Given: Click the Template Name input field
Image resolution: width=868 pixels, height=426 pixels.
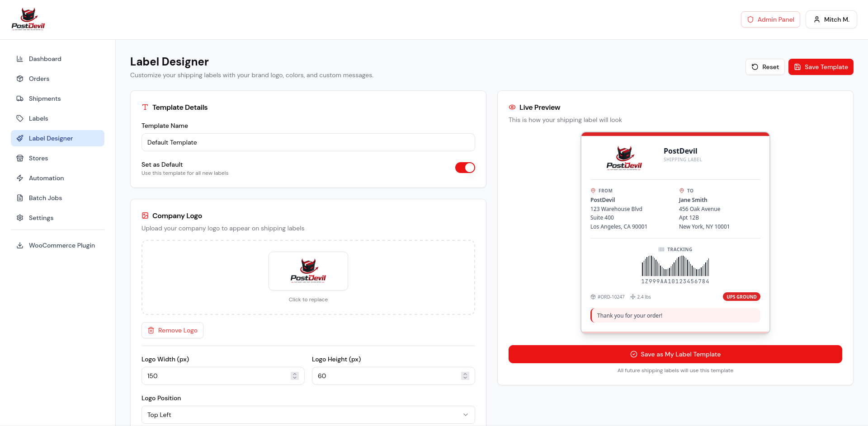Looking at the screenshot, I should (308, 142).
